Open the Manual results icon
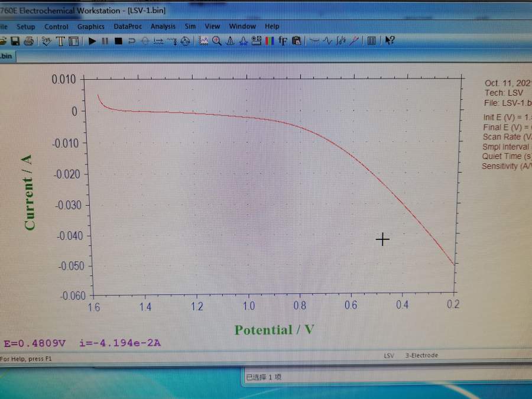532x399 pixels. click(230, 41)
